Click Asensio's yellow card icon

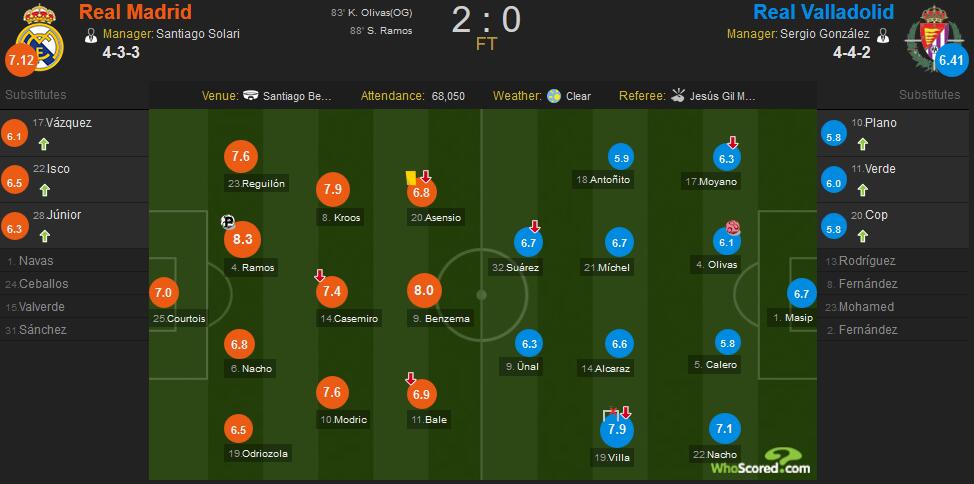(410, 177)
